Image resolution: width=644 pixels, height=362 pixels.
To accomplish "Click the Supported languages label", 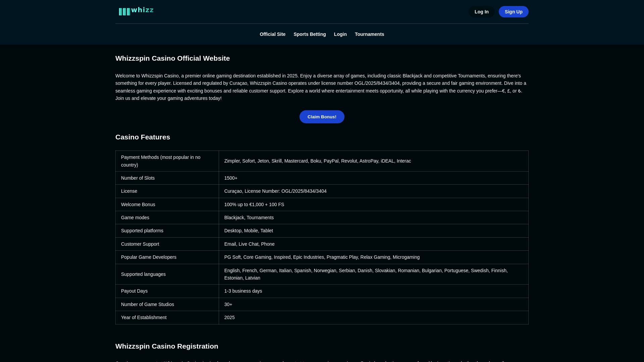I will (x=143, y=274).
